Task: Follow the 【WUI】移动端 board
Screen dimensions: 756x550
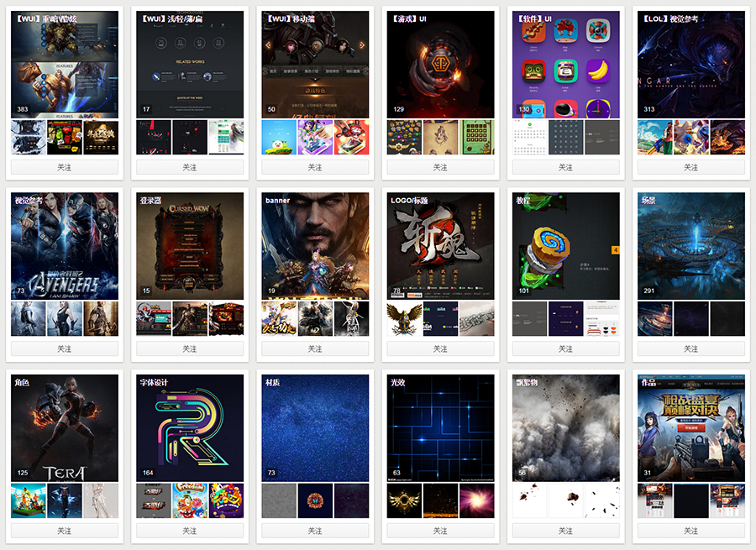Action: pos(315,167)
